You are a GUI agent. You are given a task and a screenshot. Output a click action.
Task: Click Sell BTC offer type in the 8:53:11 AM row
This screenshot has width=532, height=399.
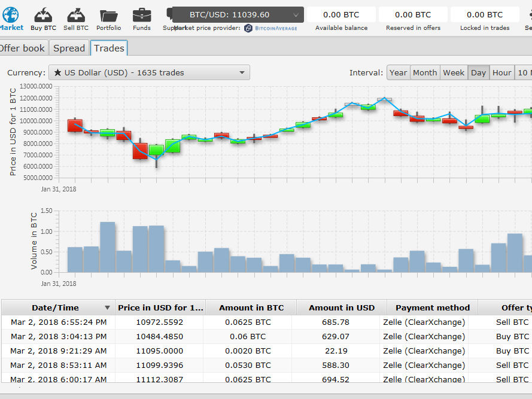pos(512,365)
